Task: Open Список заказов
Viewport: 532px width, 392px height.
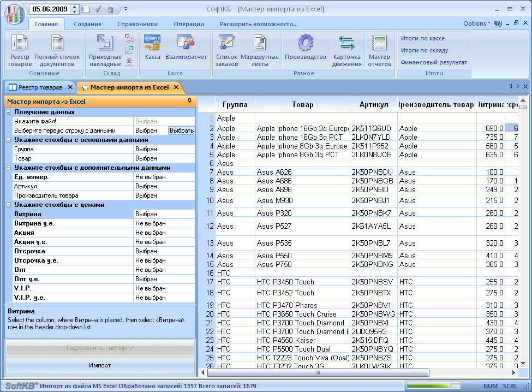Action: 226,50
